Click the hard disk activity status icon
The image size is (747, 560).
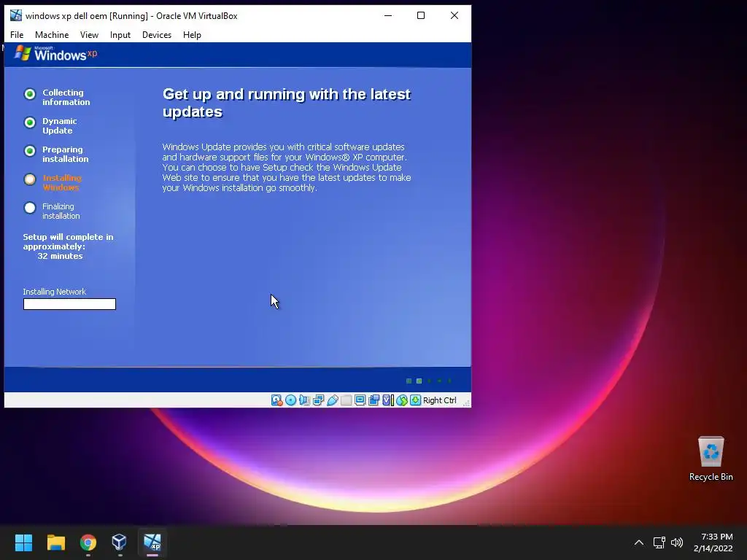pos(276,400)
